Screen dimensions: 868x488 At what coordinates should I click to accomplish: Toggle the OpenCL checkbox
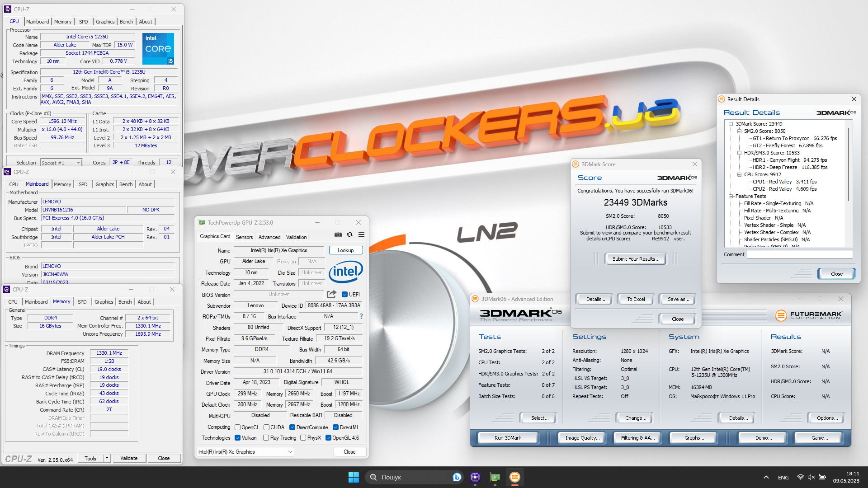tap(237, 427)
